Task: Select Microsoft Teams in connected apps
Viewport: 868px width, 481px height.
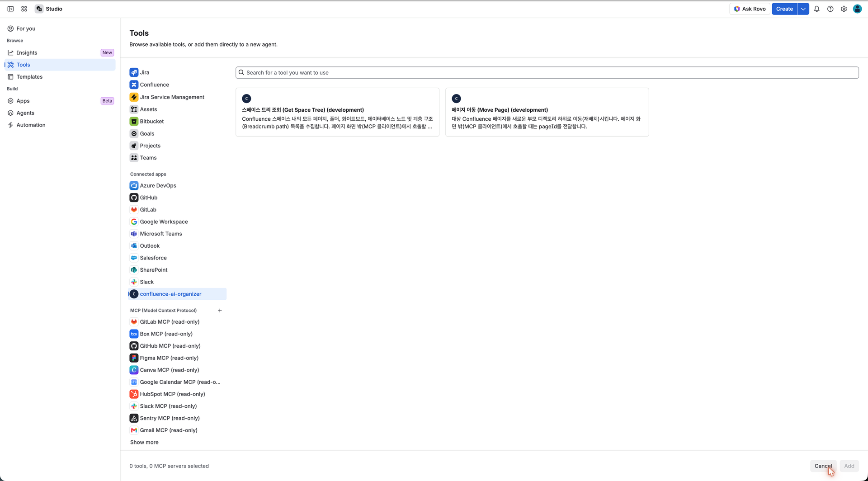Action: (x=177, y=234)
